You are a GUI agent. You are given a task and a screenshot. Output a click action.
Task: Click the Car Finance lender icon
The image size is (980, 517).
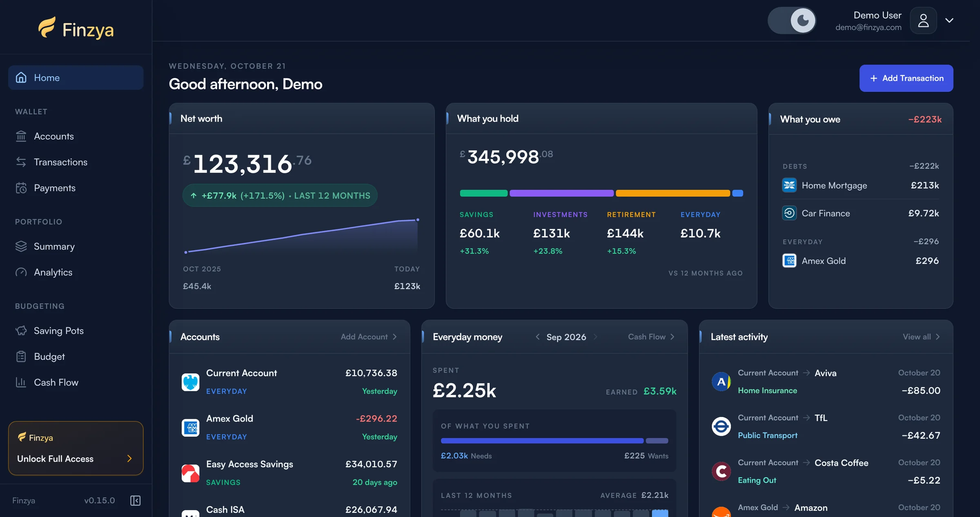pos(789,213)
